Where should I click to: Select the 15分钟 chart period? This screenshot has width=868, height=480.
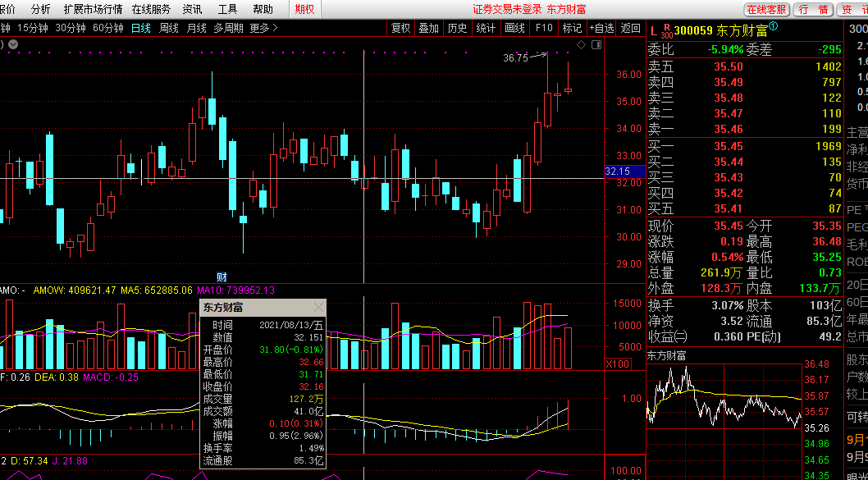33,28
